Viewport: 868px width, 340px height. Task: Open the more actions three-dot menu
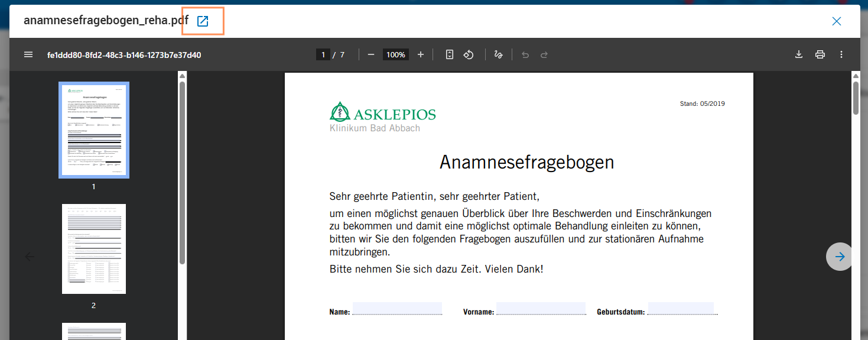841,54
